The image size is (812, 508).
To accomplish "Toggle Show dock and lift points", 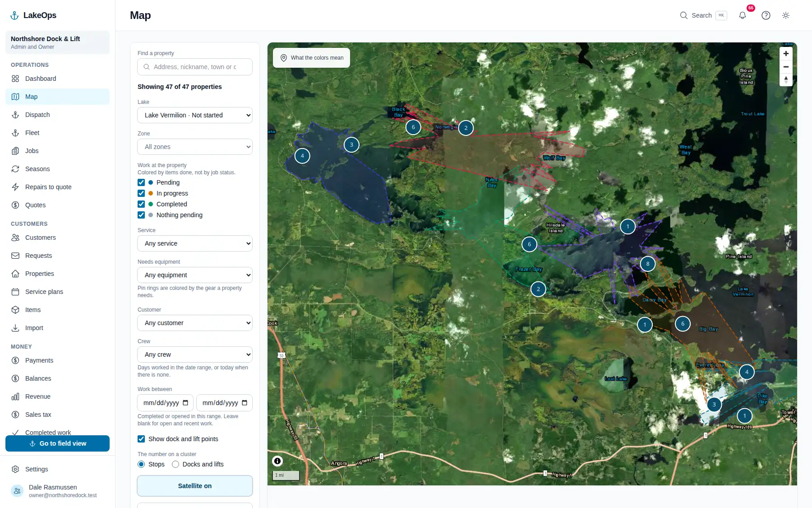I will click(141, 439).
